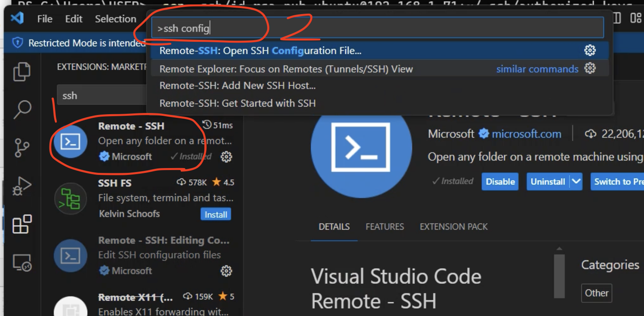
Task: Click the VS Code logo icon
Action: [17, 18]
